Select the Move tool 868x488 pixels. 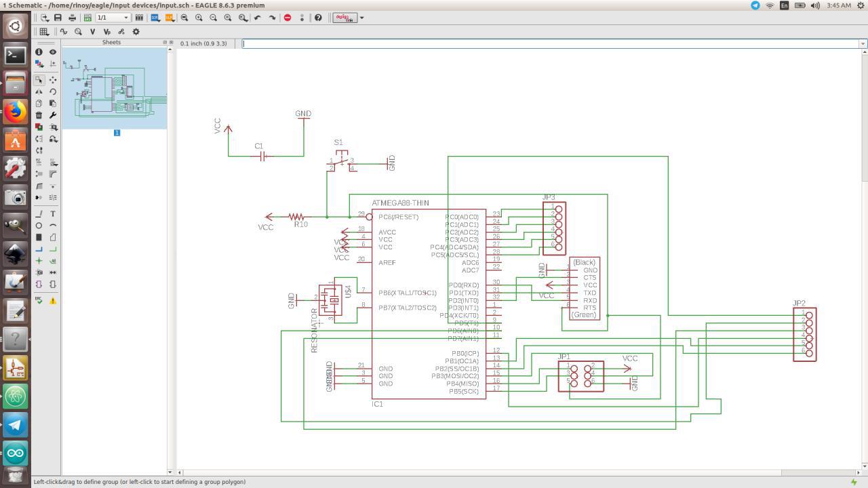point(53,80)
